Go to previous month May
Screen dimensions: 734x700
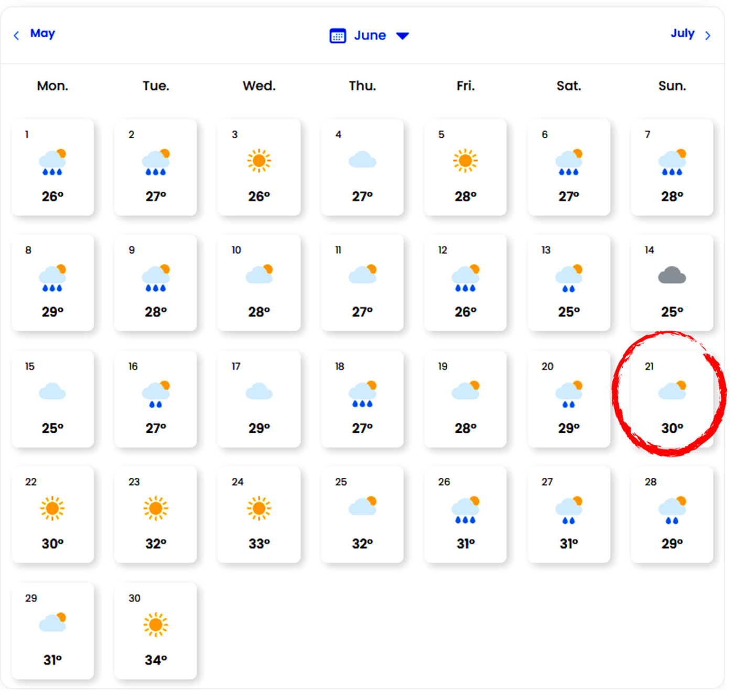[42, 34]
